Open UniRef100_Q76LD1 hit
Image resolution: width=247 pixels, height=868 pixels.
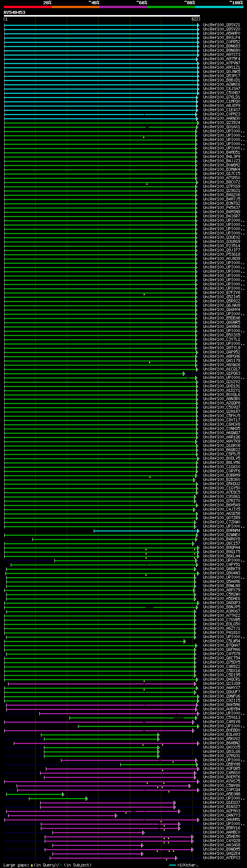[222, 97]
